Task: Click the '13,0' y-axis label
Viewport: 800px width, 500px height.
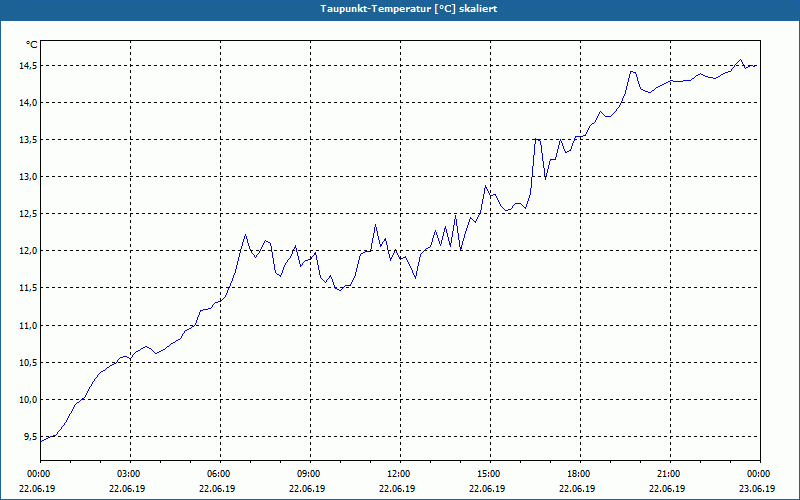Action: coord(28,177)
